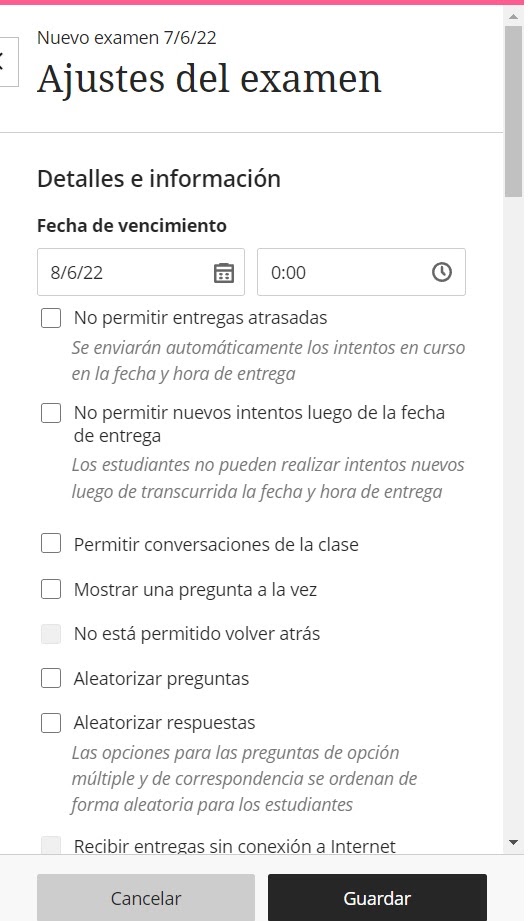Image resolution: width=528 pixels, height=921 pixels.
Task: Click the Mostrar una pregunta a la vez label
Action: click(x=196, y=589)
